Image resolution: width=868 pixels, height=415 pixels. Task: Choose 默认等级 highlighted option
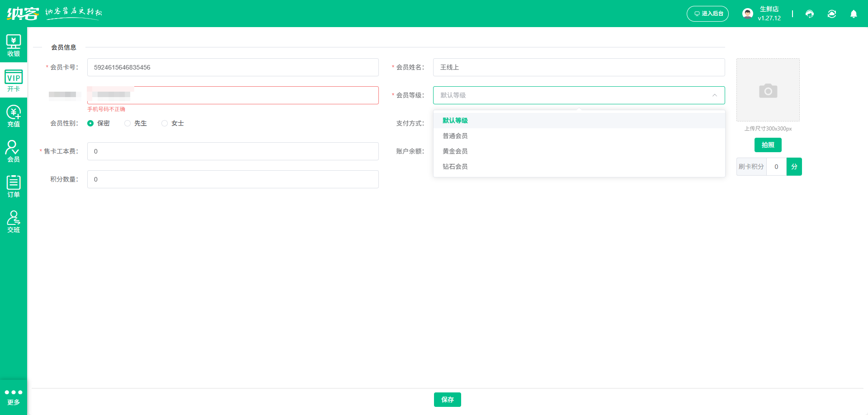(x=455, y=121)
